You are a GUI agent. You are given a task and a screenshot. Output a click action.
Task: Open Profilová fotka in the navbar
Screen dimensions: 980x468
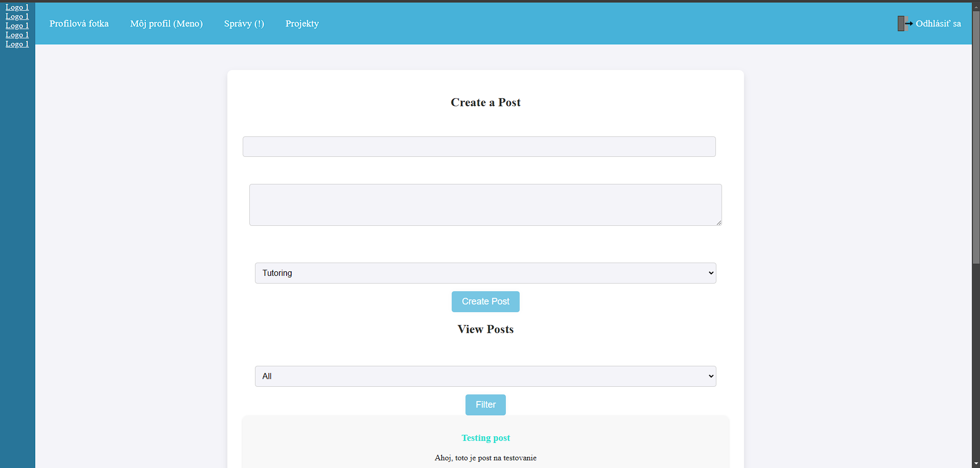79,24
